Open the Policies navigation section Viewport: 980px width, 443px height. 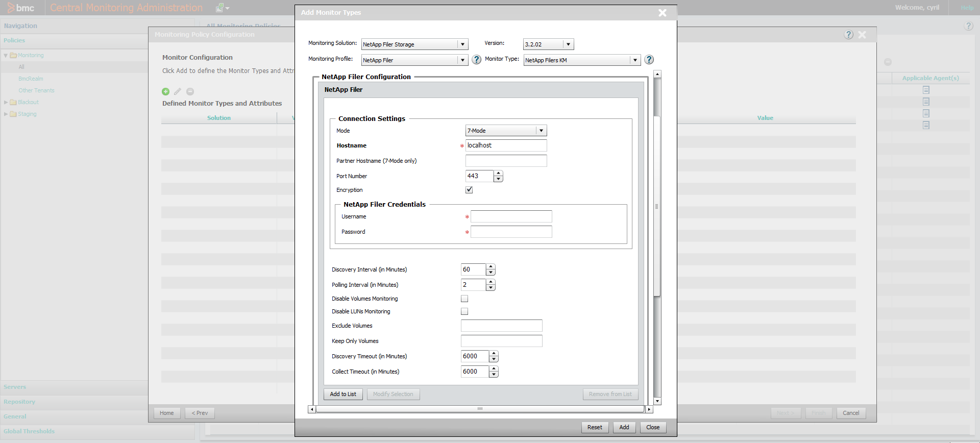coord(14,40)
